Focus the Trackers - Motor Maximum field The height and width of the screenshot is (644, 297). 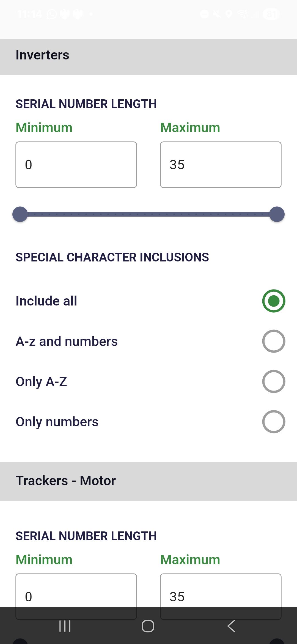click(221, 592)
